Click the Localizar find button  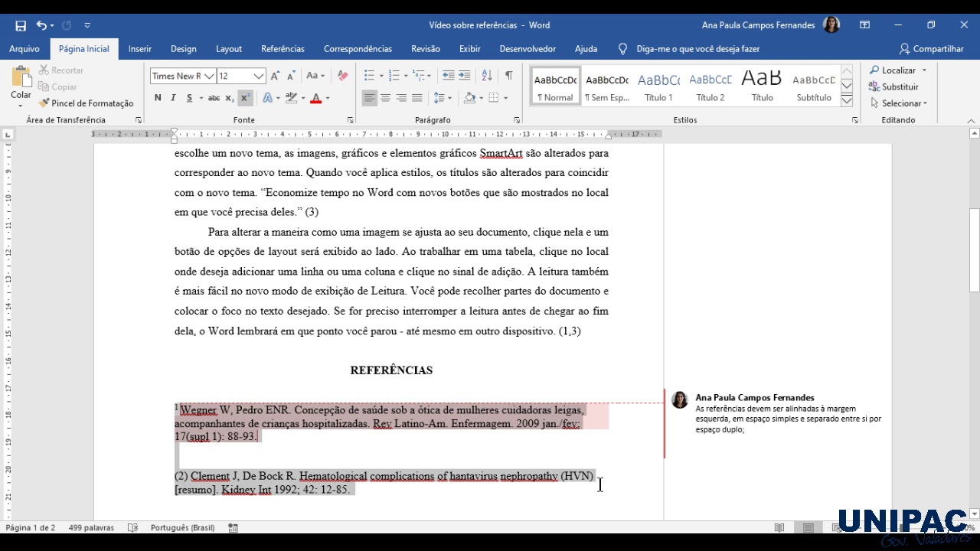[898, 70]
